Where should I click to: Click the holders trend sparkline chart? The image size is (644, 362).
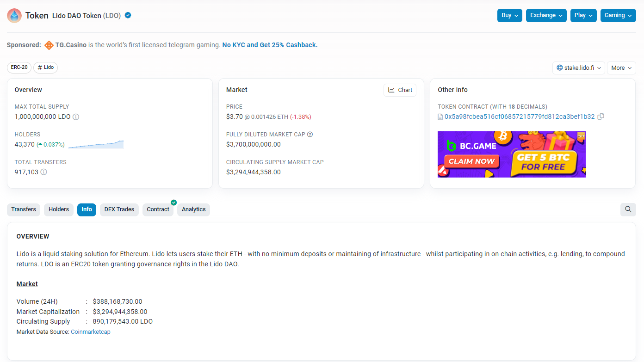(x=96, y=144)
